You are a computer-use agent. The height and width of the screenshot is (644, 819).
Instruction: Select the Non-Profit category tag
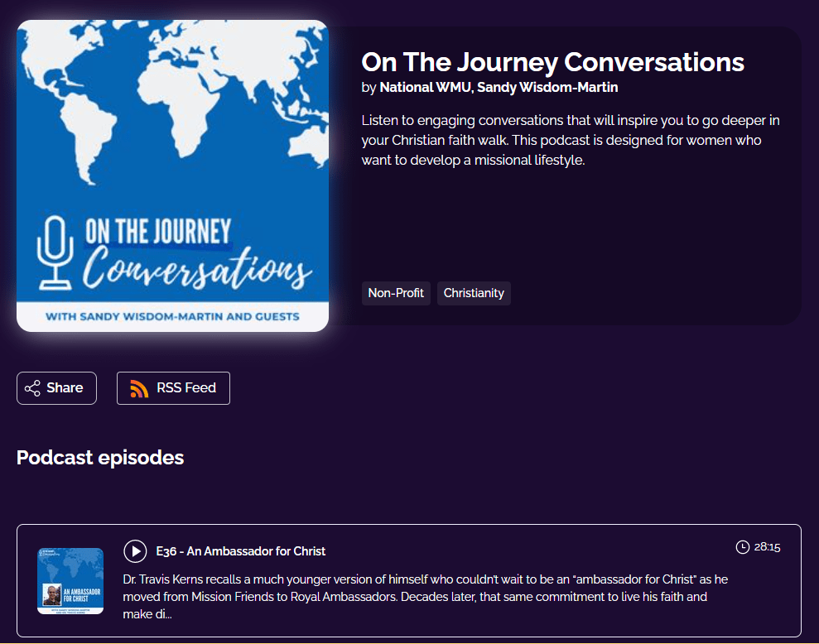pyautogui.click(x=396, y=293)
